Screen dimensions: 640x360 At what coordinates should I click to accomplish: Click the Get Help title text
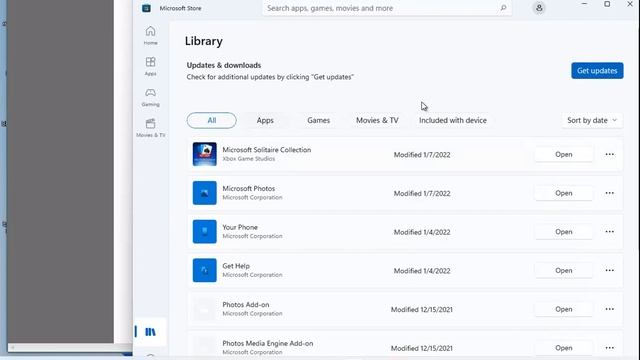pos(236,266)
